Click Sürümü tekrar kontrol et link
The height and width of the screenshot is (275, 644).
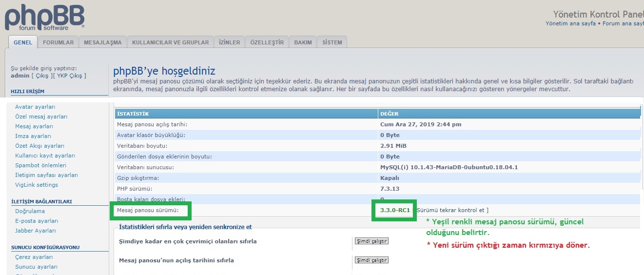click(x=450, y=210)
